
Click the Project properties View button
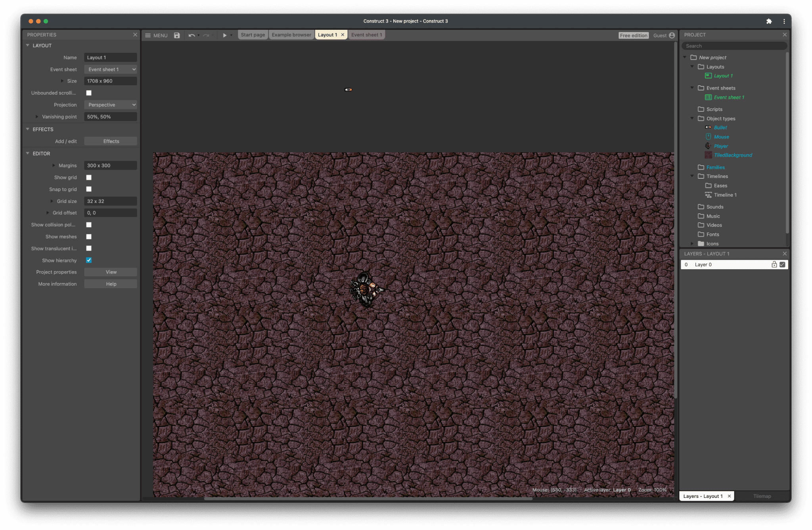111,272
